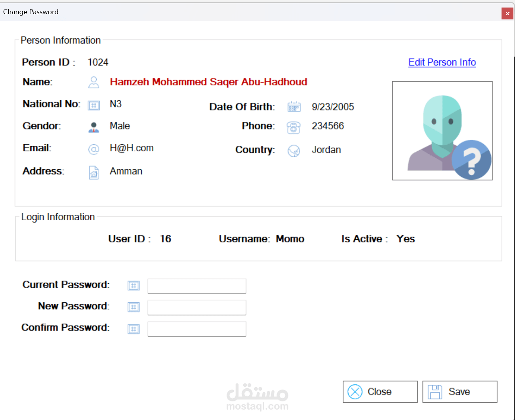Click the address house document icon
The width and height of the screenshot is (515, 420).
coord(94,173)
